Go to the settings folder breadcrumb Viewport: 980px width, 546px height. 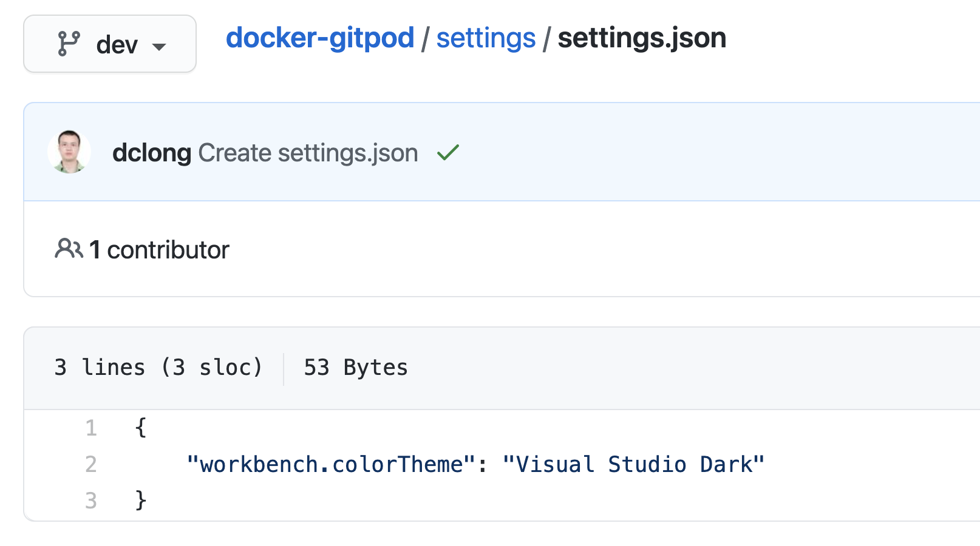(486, 38)
